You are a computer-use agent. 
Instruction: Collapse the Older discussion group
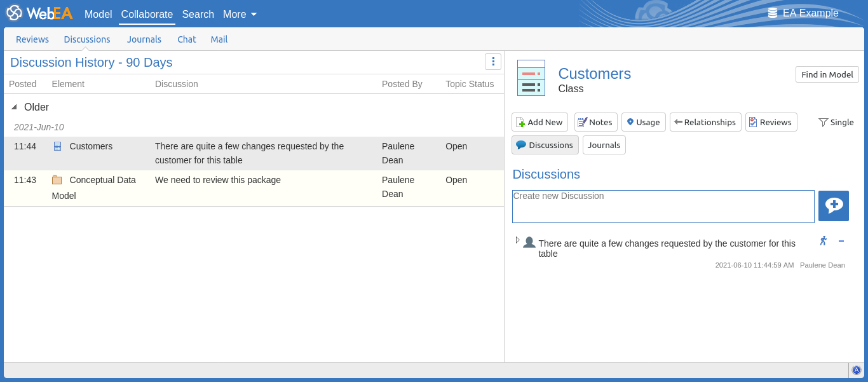(x=15, y=107)
